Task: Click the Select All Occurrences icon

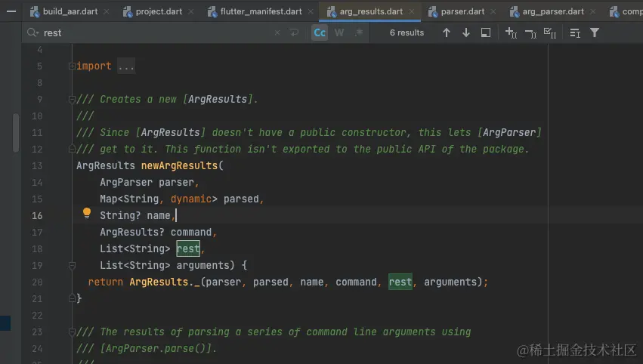Action: (x=550, y=32)
